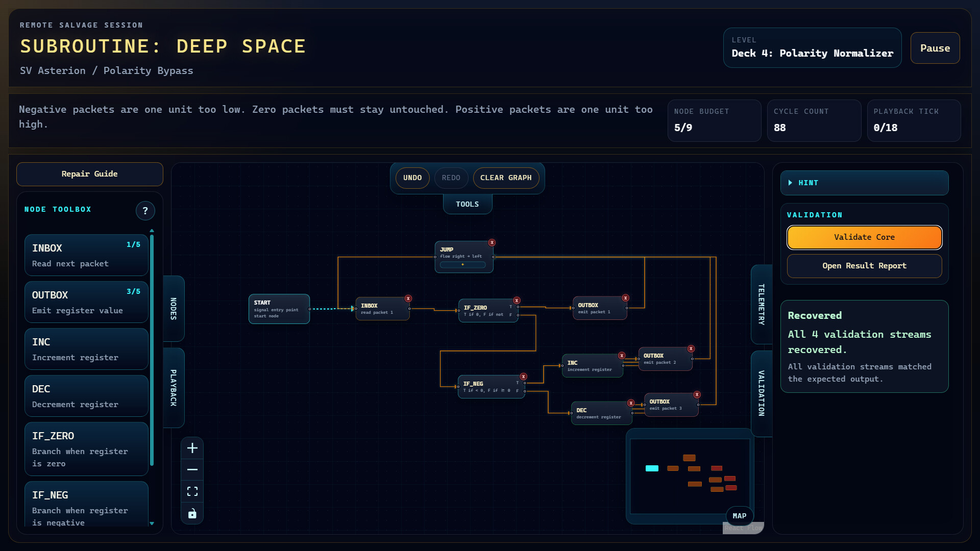Toggle the MAP minimap button

740,516
